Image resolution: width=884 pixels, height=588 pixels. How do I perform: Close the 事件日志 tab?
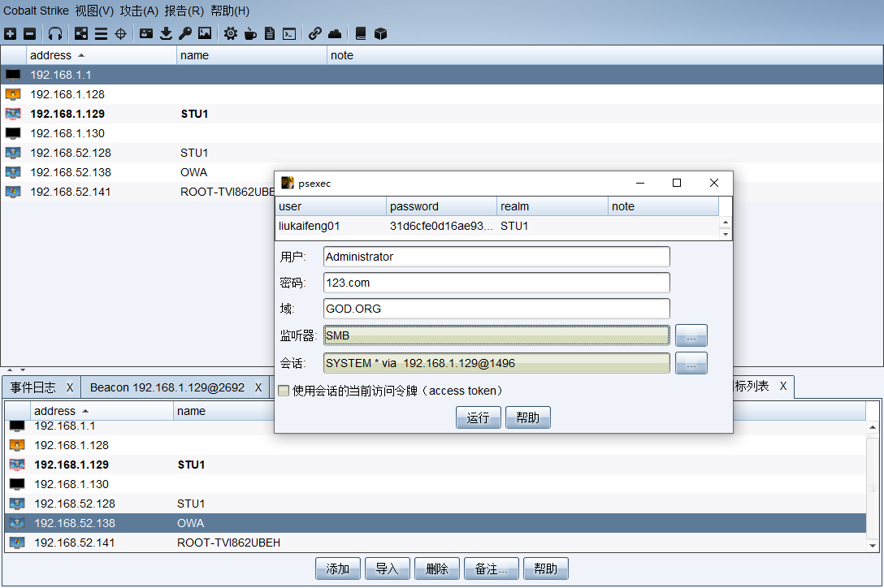69,387
